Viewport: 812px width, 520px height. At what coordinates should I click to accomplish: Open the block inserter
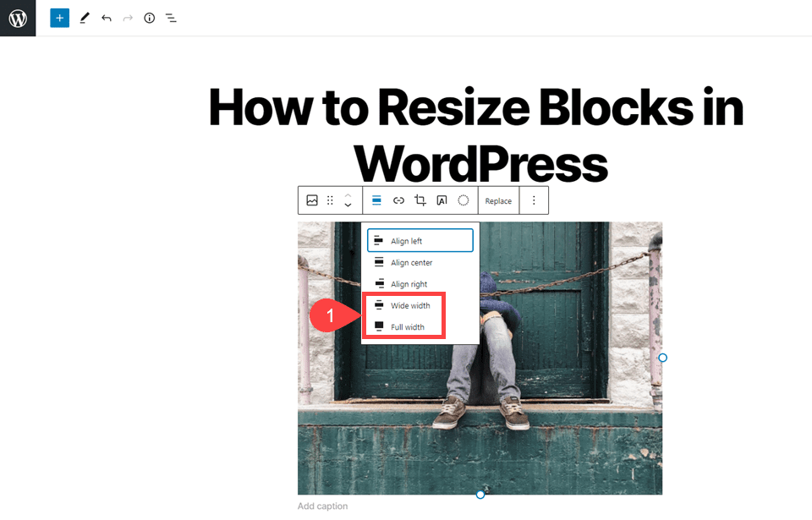pos(58,18)
